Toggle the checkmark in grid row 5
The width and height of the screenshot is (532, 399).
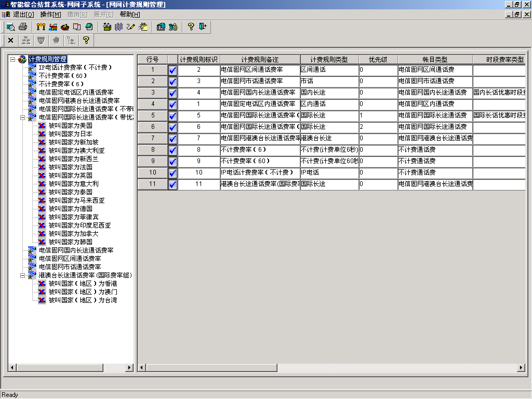pyautogui.click(x=173, y=115)
